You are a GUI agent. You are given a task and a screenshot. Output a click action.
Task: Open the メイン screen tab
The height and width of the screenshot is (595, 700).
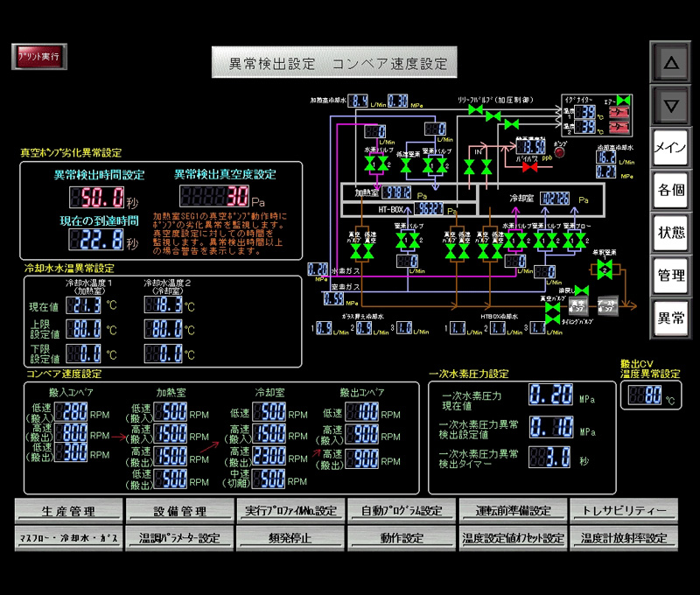(671, 148)
